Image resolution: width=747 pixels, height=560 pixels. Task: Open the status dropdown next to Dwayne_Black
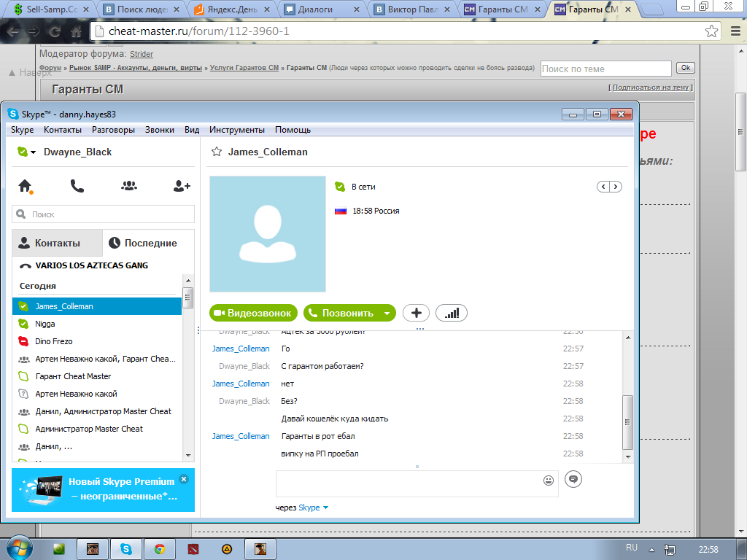[34, 152]
